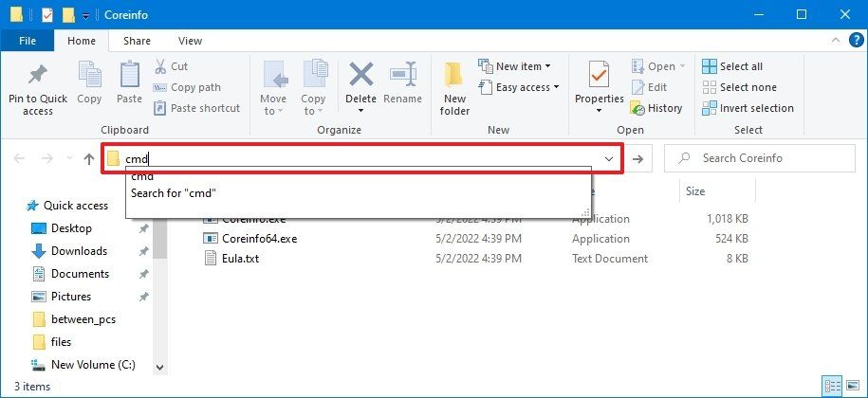Viewport: 868px width, 398px height.
Task: Click the Delete red X icon
Action: tap(360, 76)
